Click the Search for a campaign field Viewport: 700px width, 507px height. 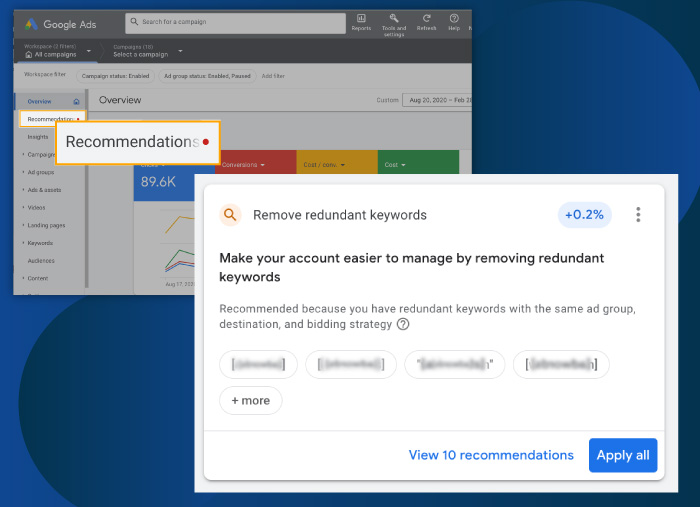pyautogui.click(x=235, y=22)
